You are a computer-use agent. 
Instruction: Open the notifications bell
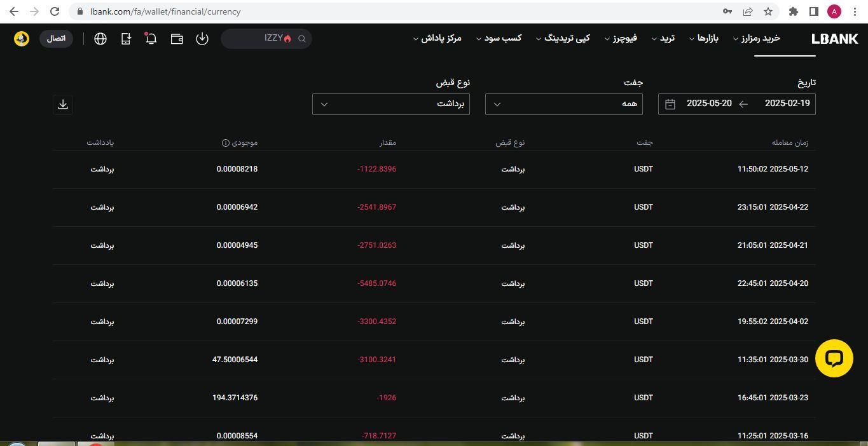(151, 39)
